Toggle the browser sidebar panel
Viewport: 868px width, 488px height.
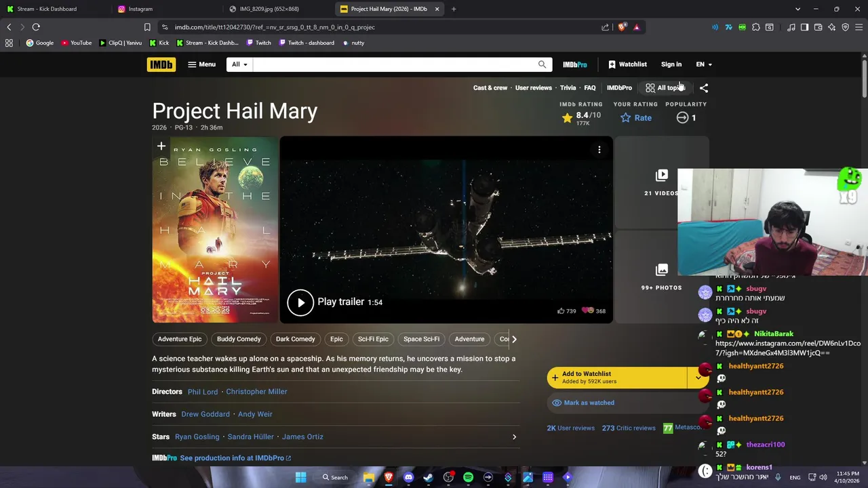(x=804, y=27)
